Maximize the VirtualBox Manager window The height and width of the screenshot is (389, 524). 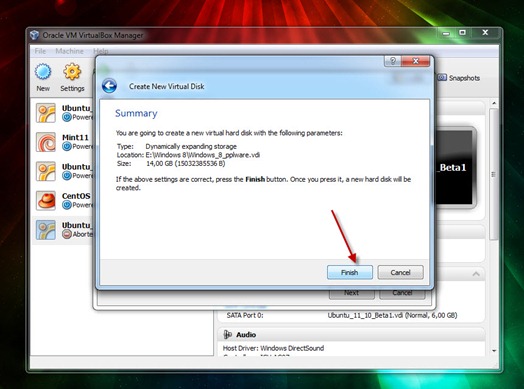pos(462,33)
